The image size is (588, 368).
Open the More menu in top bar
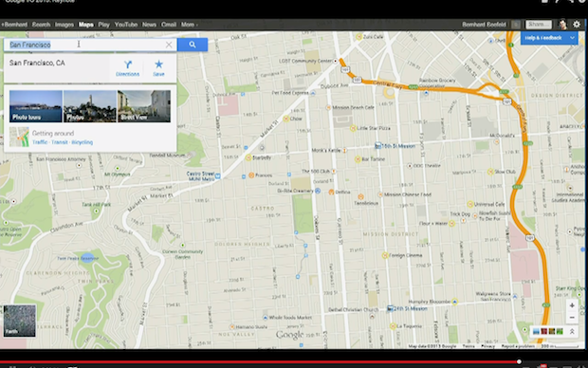tap(190, 25)
